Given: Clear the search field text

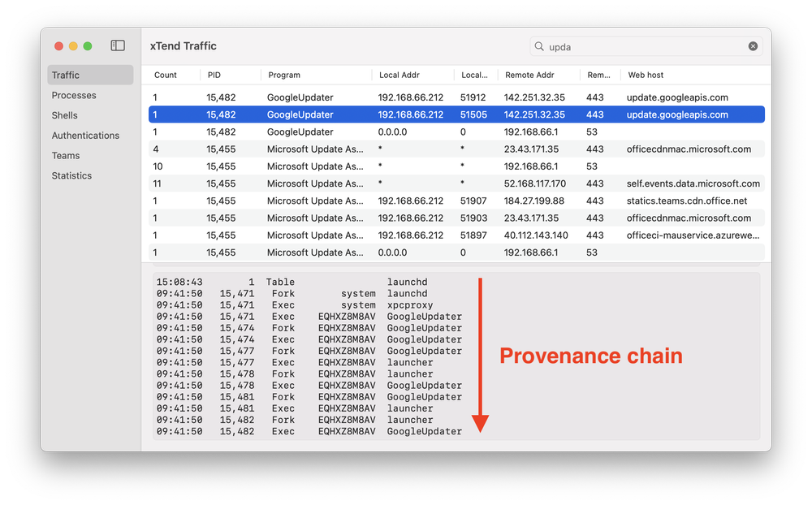Looking at the screenshot, I should (x=753, y=46).
